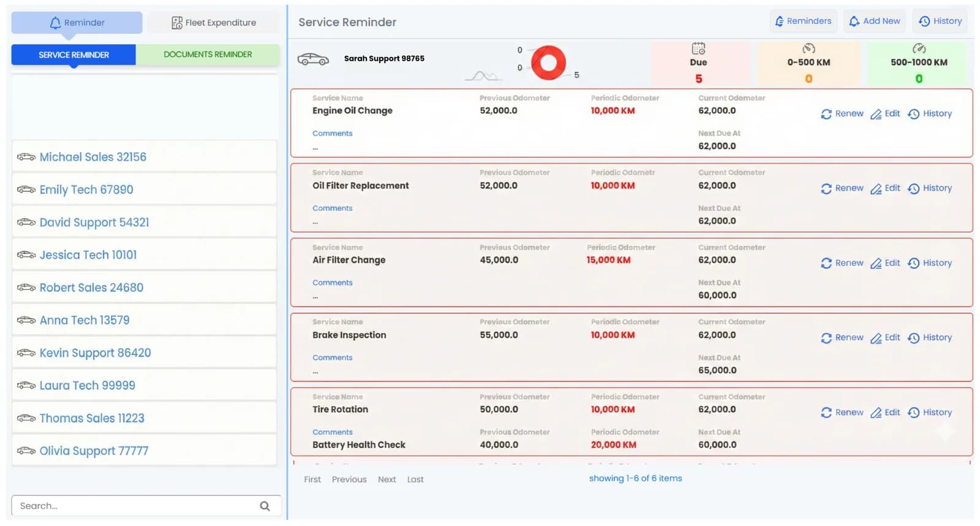Edit the Tire Rotation reminder
This screenshot has height=526, width=980.
886,413
